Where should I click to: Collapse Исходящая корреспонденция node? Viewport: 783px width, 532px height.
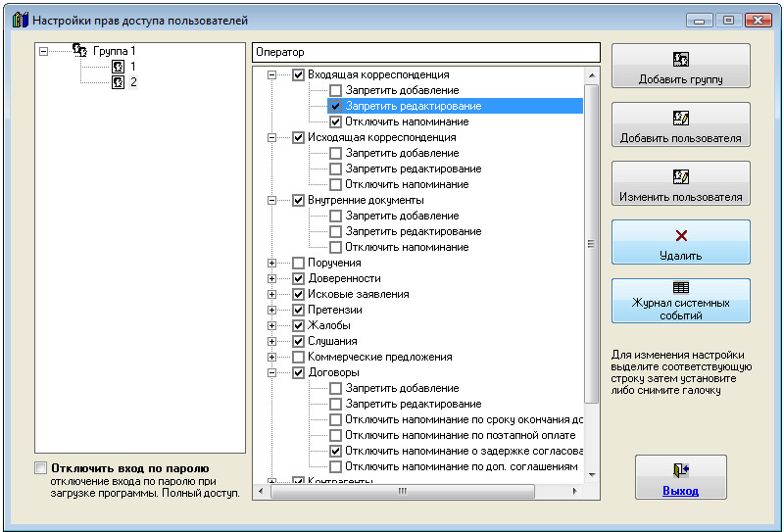[271, 137]
